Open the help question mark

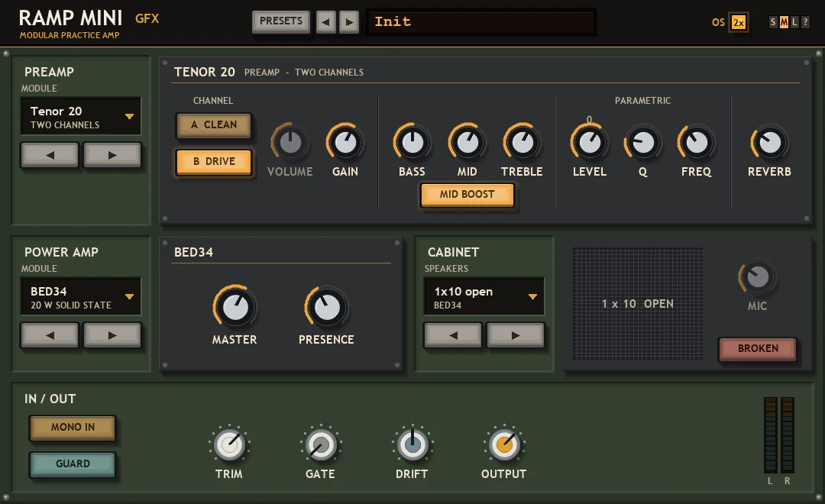[805, 22]
